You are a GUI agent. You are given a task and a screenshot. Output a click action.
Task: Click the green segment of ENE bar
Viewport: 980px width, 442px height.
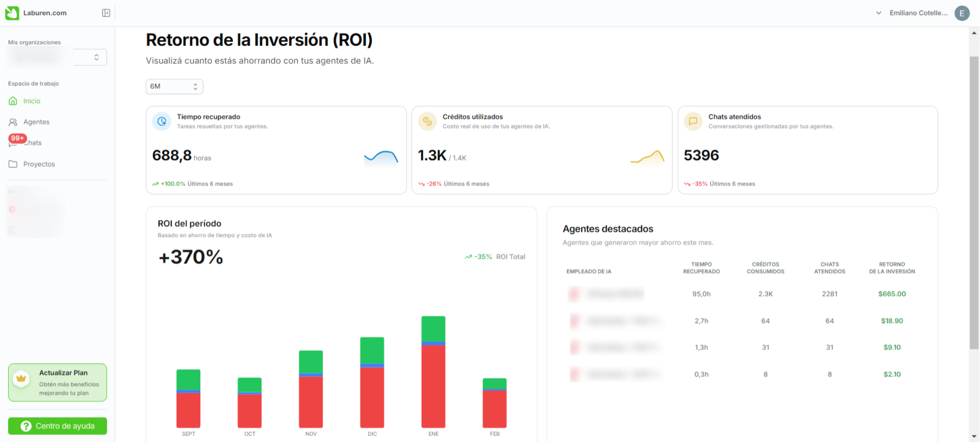433,328
